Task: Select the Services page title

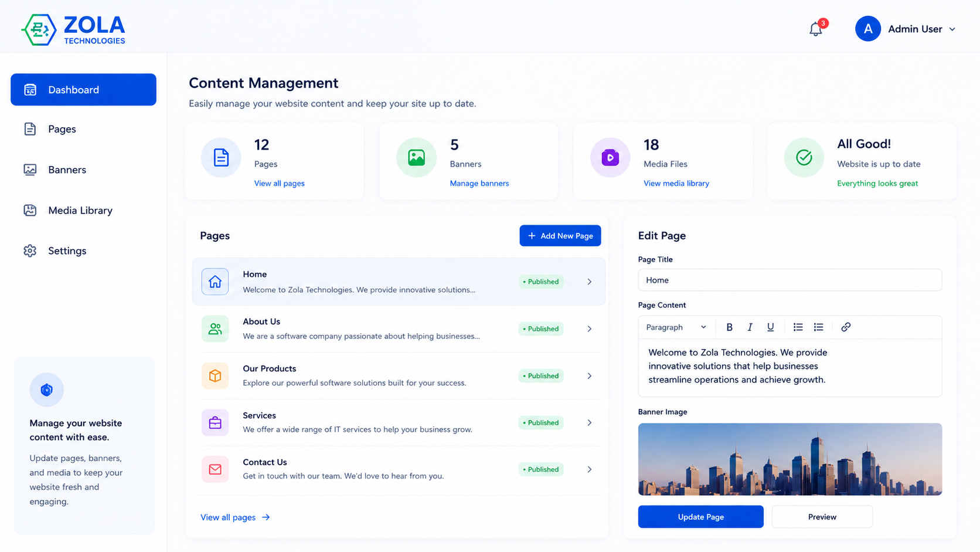Action: pos(259,415)
